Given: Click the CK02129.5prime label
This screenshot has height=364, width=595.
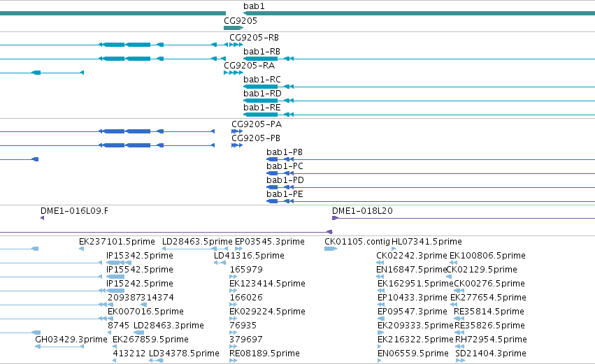Looking at the screenshot, I should pos(482,270).
